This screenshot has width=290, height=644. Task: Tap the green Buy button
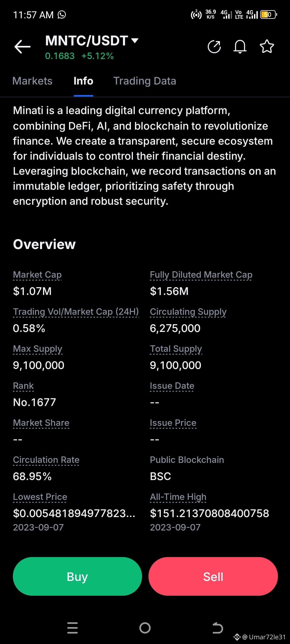(x=77, y=576)
